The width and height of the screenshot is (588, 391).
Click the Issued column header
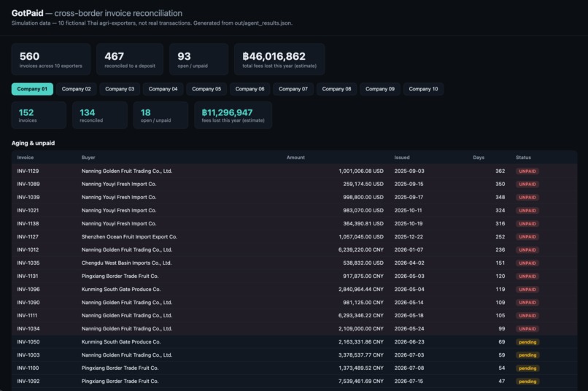point(402,158)
